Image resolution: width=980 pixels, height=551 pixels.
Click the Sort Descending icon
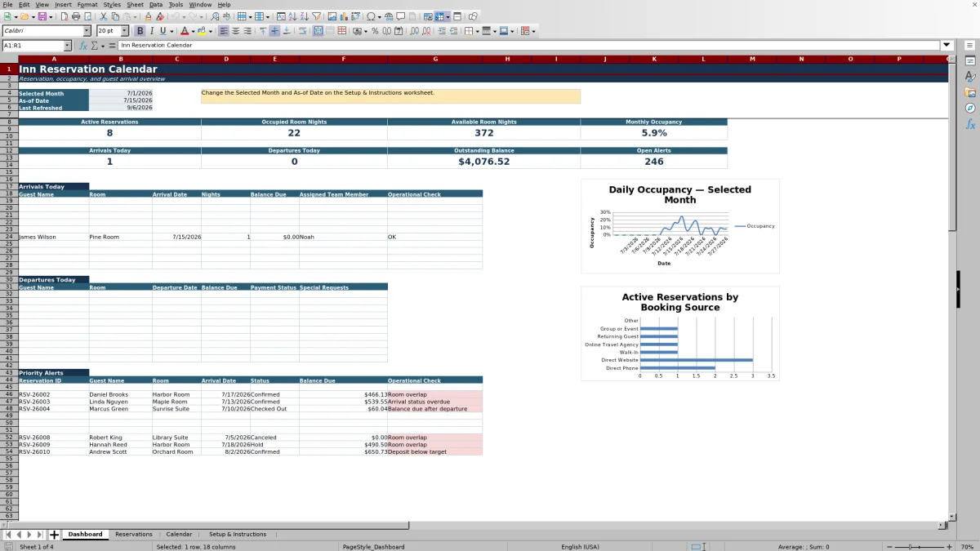[304, 16]
